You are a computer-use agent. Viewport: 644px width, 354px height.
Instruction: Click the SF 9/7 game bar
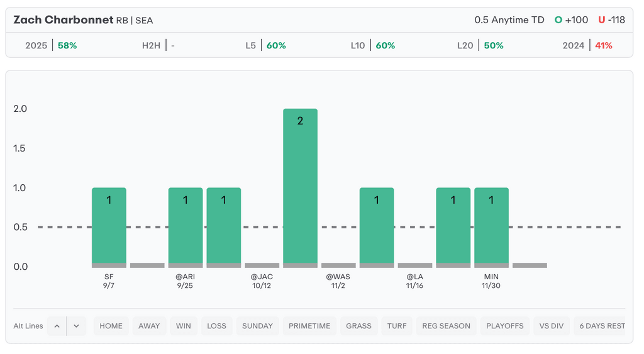pos(109,226)
